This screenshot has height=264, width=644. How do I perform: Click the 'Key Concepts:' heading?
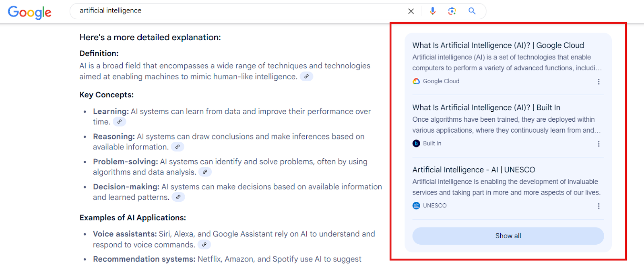click(x=107, y=95)
